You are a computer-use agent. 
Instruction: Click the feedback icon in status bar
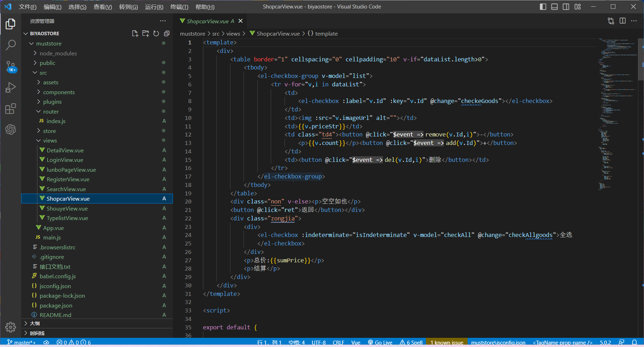[621, 342]
